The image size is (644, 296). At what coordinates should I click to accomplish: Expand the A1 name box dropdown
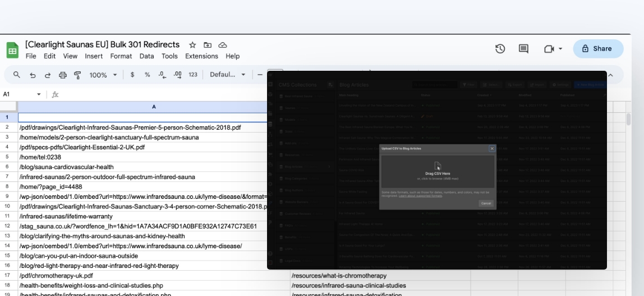click(39, 94)
